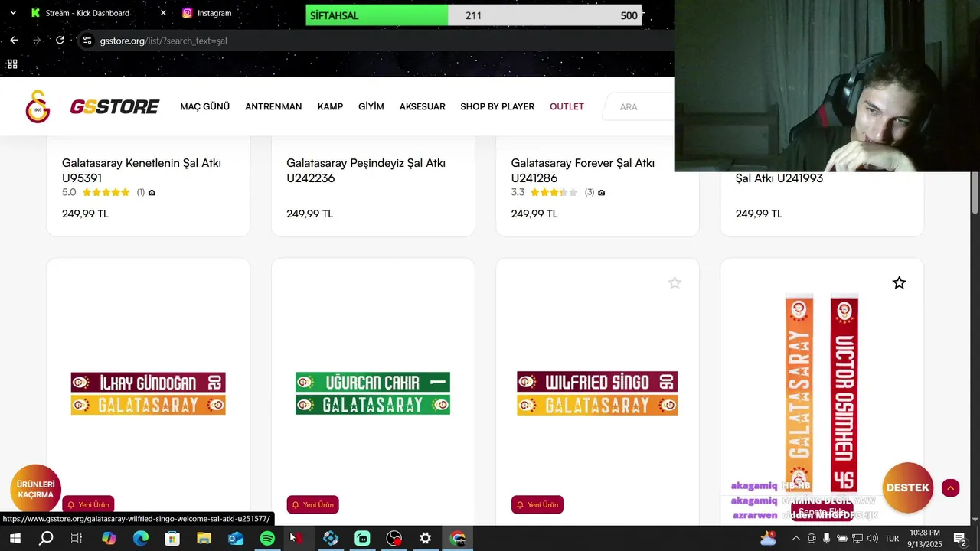Switch the TUR input language indicator
The height and width of the screenshot is (551, 980).
tap(892, 539)
